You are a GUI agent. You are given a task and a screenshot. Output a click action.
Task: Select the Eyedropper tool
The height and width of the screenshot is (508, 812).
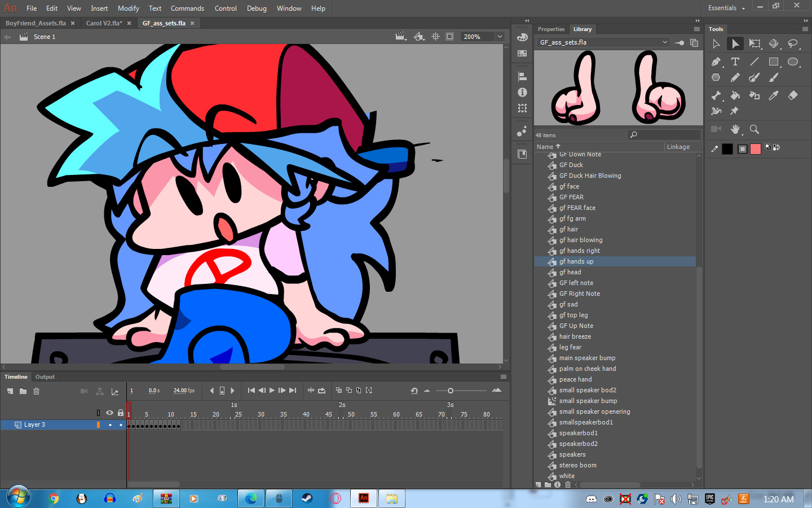pos(774,95)
